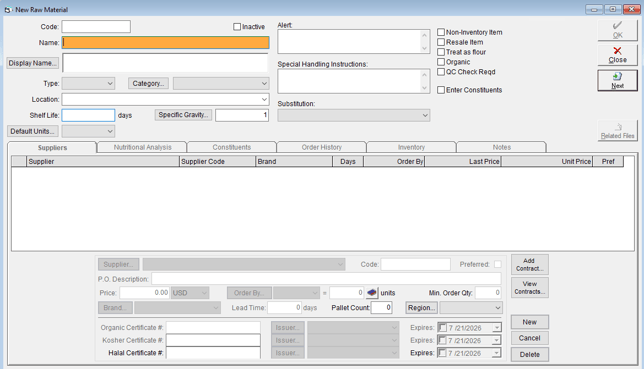Click the OK checkmark button
Screen dimensions: 644x369
[617, 30]
